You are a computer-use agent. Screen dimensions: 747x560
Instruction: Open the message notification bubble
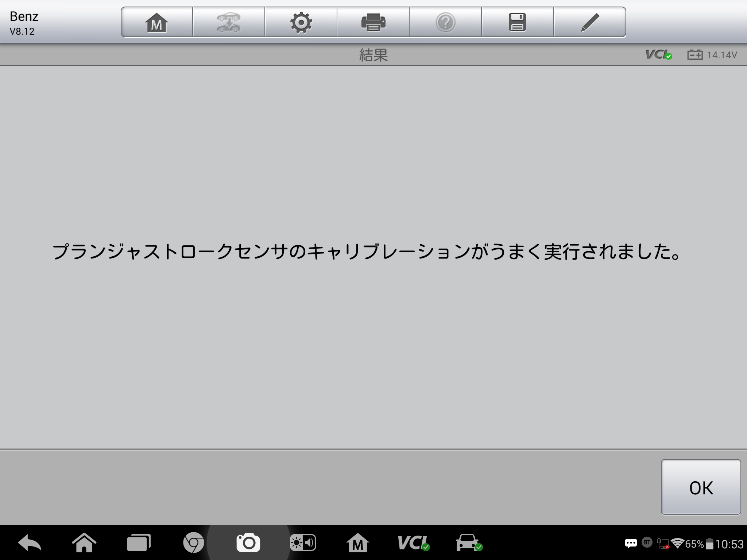[631, 544]
